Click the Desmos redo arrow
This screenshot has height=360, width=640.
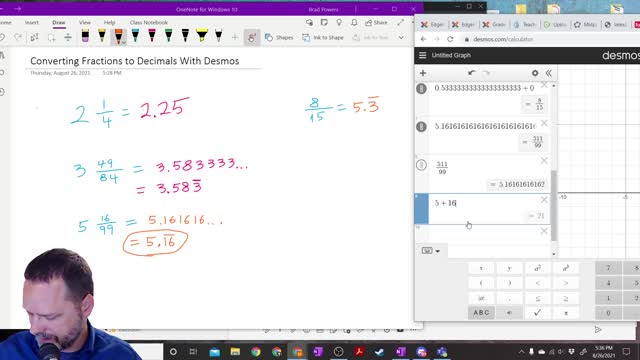coord(487,73)
